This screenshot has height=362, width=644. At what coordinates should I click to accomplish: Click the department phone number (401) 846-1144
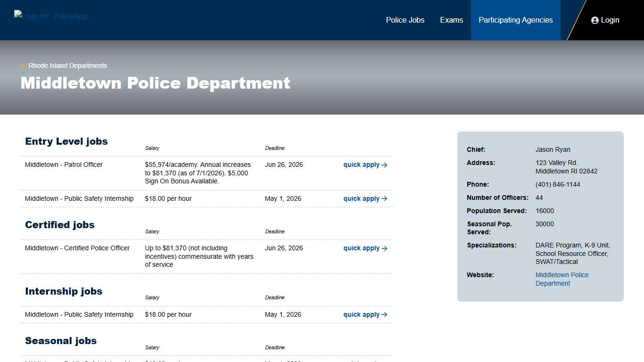click(558, 184)
